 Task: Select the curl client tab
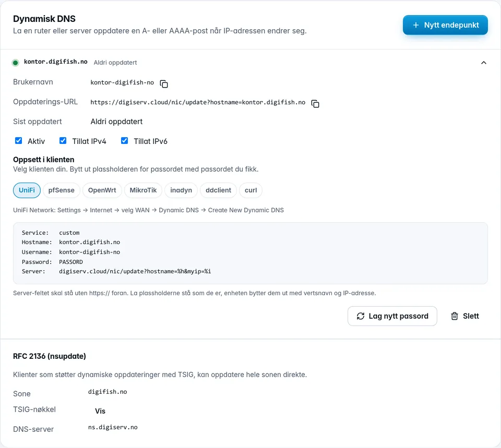point(251,190)
